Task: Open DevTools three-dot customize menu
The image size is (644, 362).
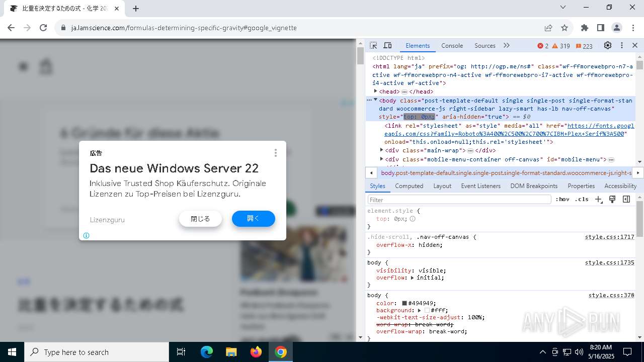Action: [621, 45]
